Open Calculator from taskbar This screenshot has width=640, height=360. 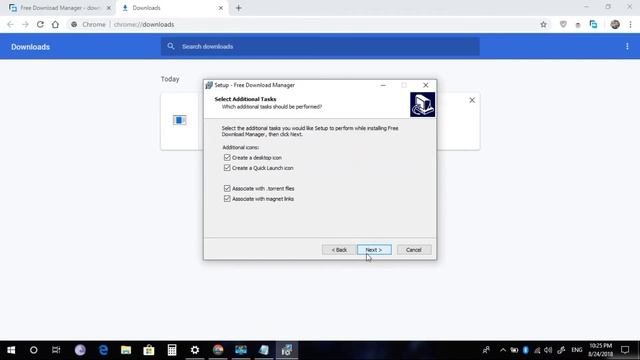172,350
